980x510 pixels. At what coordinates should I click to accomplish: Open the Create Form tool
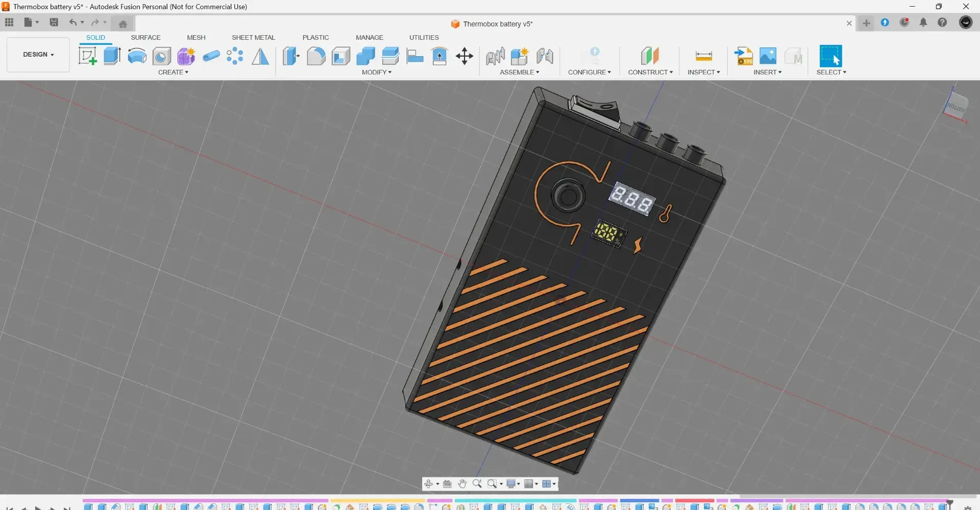pos(186,56)
